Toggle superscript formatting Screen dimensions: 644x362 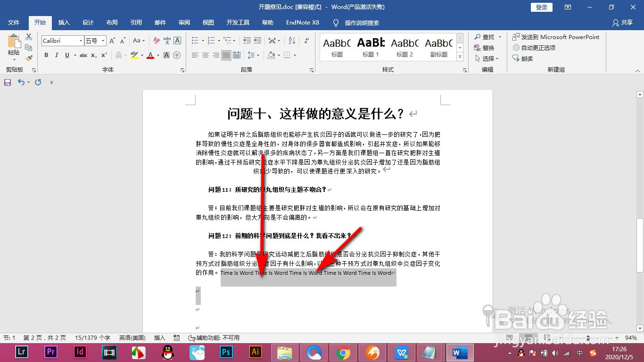[104, 55]
